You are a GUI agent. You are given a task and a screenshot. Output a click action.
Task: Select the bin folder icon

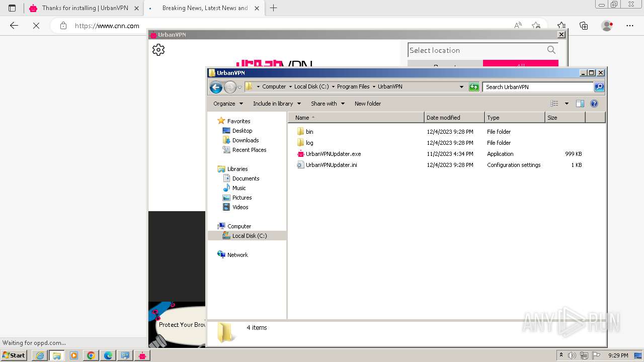300,132
